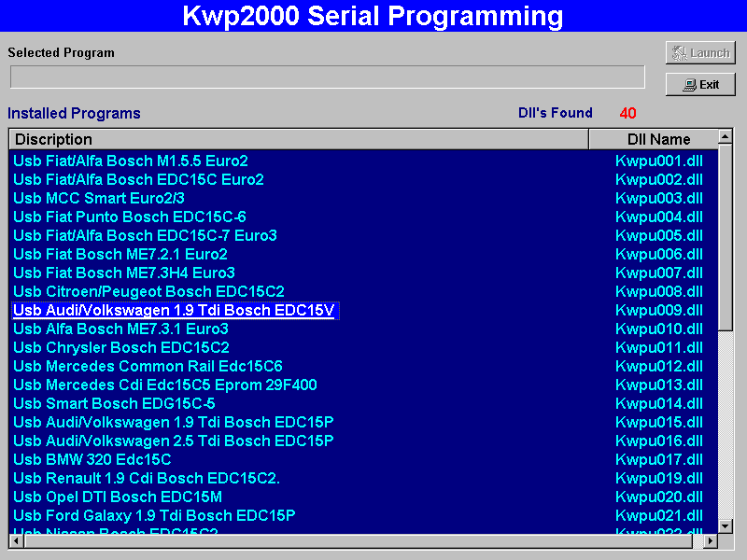Select Usb Mercedes Common Rail Edc15C6
The height and width of the screenshot is (560, 747).
click(x=148, y=366)
